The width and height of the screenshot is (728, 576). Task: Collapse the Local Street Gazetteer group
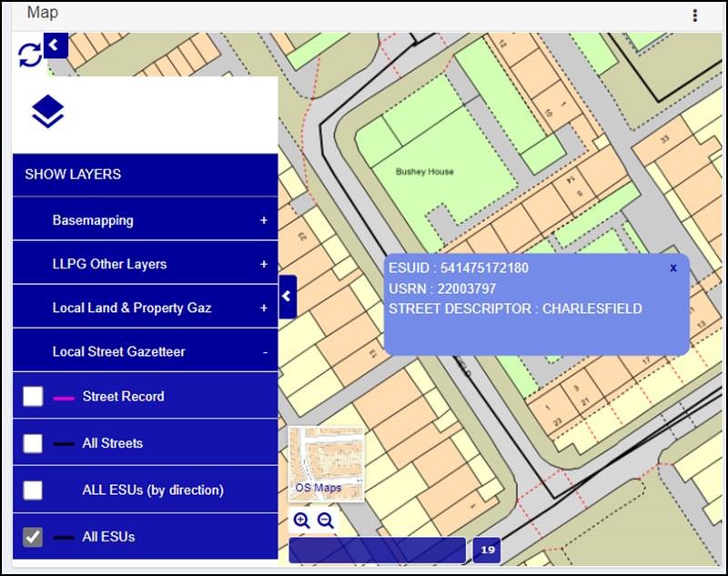[x=264, y=351]
